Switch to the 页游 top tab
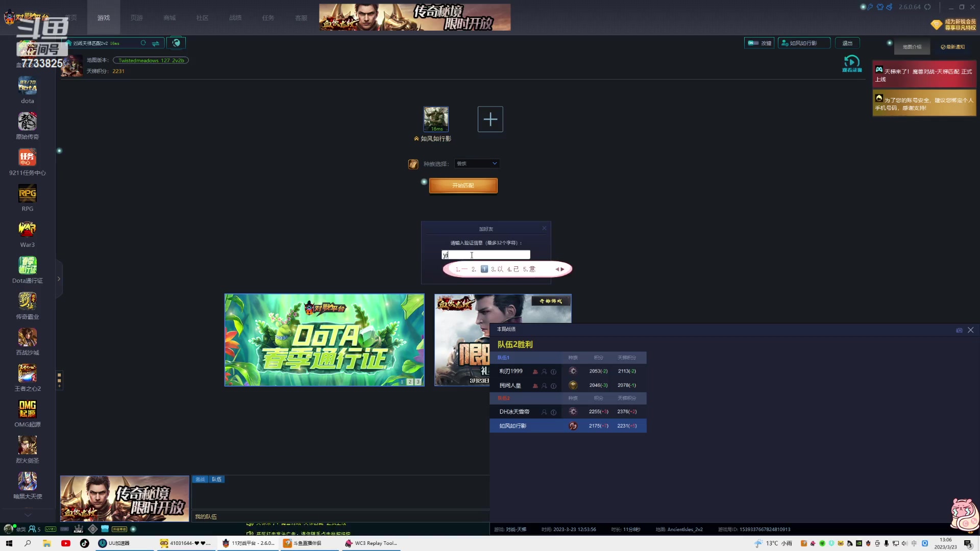980x551 pixels. (136, 18)
